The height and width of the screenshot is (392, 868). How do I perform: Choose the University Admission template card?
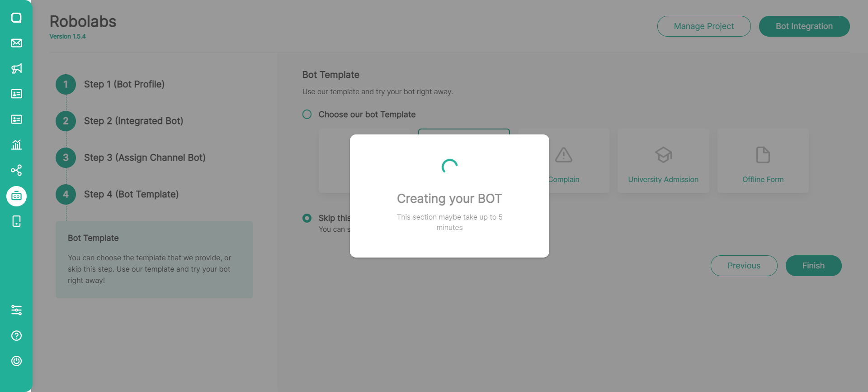pos(663,161)
